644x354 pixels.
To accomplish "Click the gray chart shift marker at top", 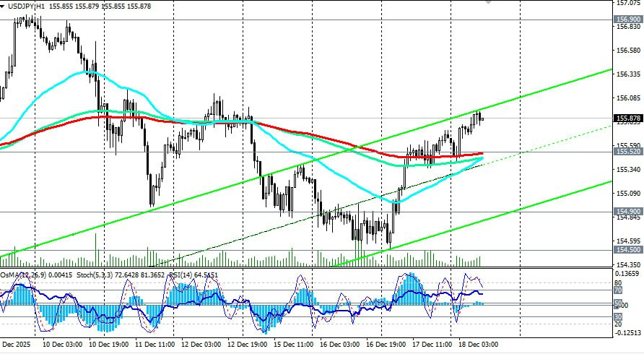I will pos(488,2).
